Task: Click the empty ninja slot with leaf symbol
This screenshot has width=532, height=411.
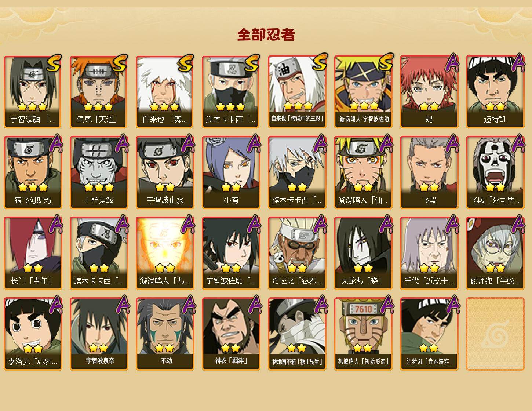Action: pyautogui.click(x=495, y=334)
